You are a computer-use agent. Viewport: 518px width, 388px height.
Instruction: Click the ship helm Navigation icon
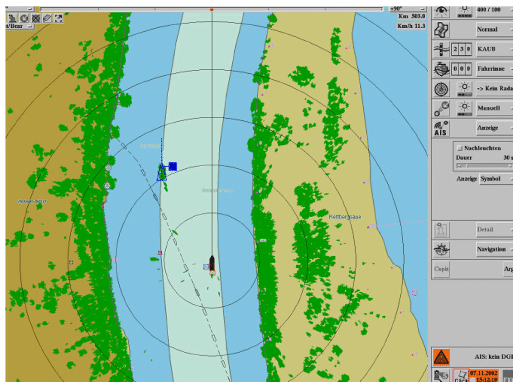[x=441, y=249]
